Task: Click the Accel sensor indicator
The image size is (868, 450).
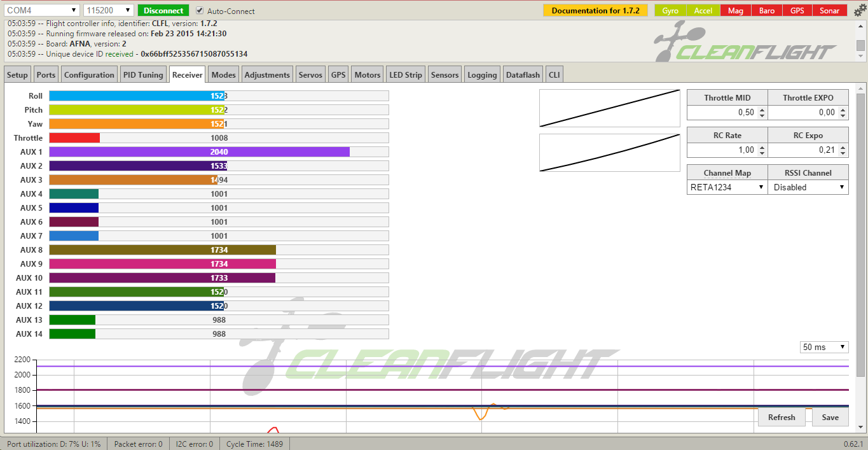Action: [x=703, y=11]
